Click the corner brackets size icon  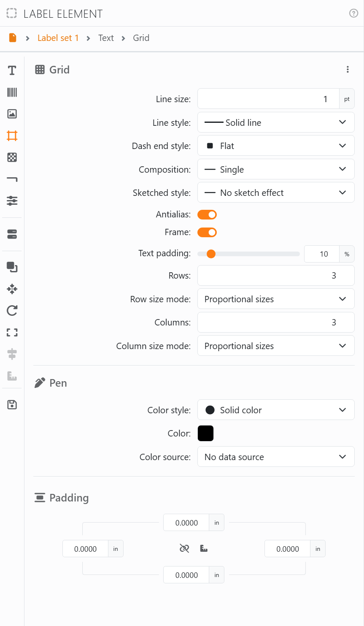coord(12,333)
